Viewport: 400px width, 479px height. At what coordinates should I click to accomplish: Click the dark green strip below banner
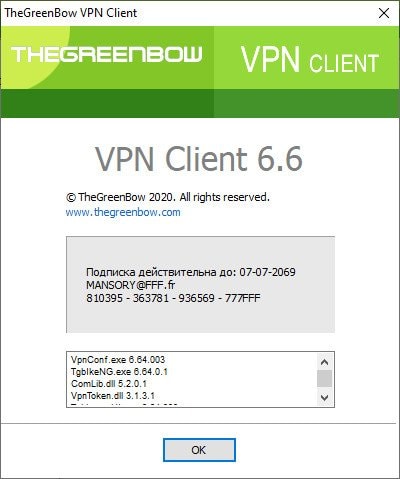[200, 103]
